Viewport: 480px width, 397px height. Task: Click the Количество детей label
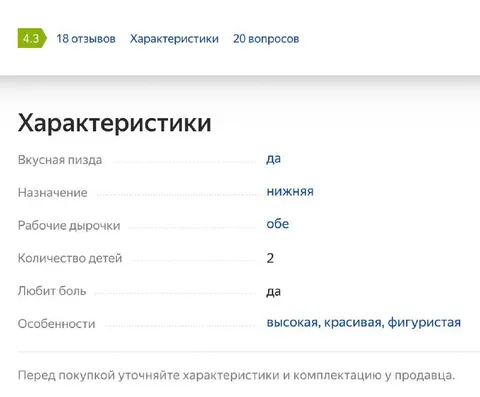click(x=70, y=258)
